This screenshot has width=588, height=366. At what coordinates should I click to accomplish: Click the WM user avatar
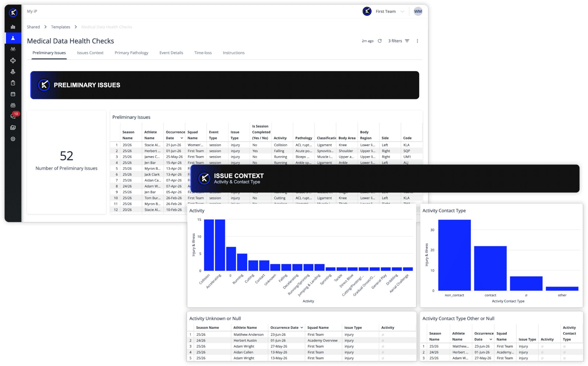(418, 11)
